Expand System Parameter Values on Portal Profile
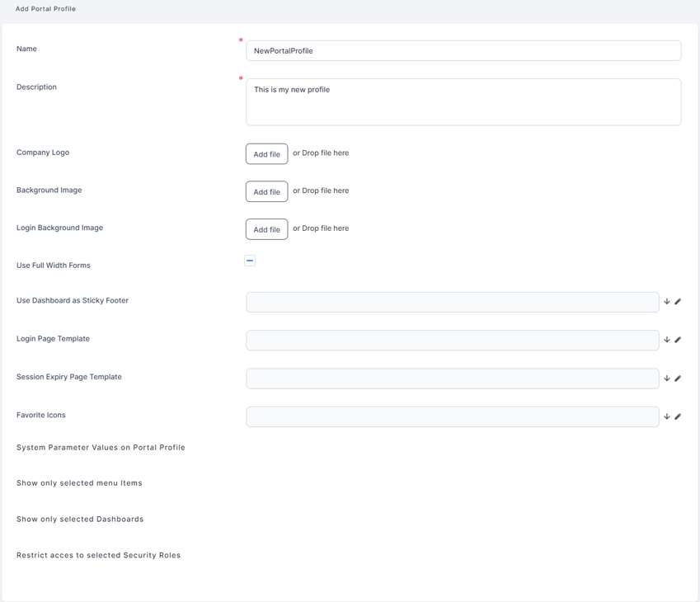700x602 pixels. point(101,448)
